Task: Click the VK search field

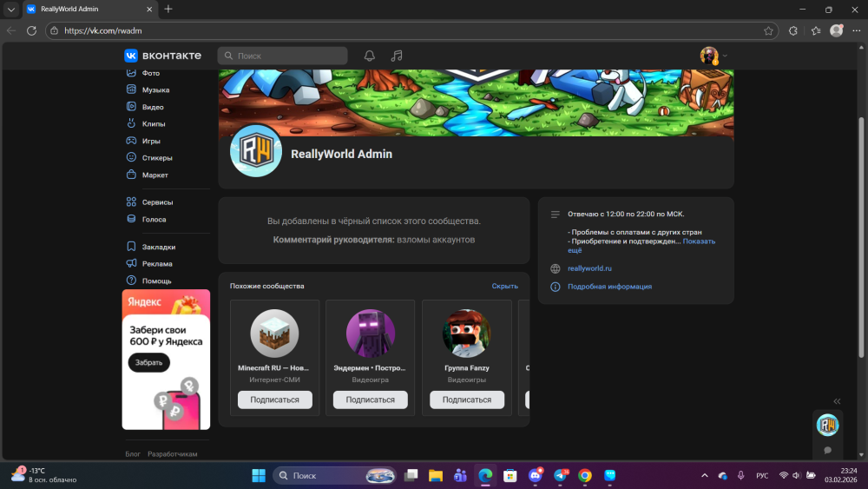Action: (x=282, y=56)
